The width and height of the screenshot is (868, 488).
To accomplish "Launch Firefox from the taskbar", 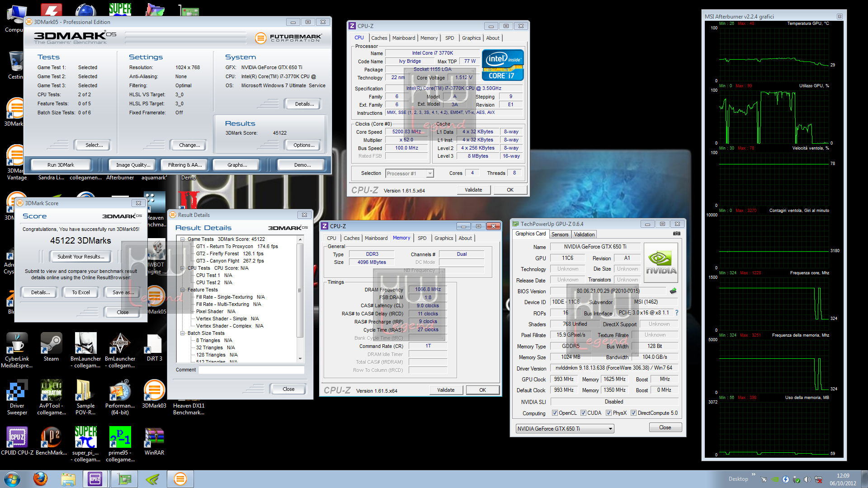I will [40, 479].
